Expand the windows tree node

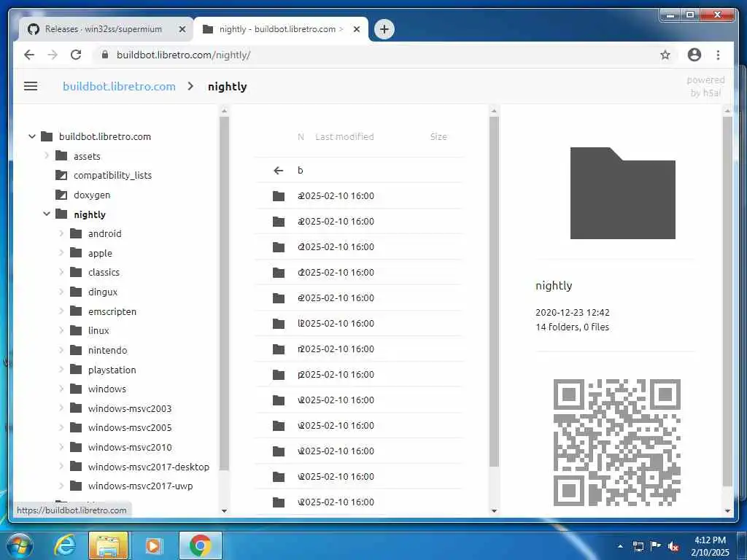pos(61,389)
